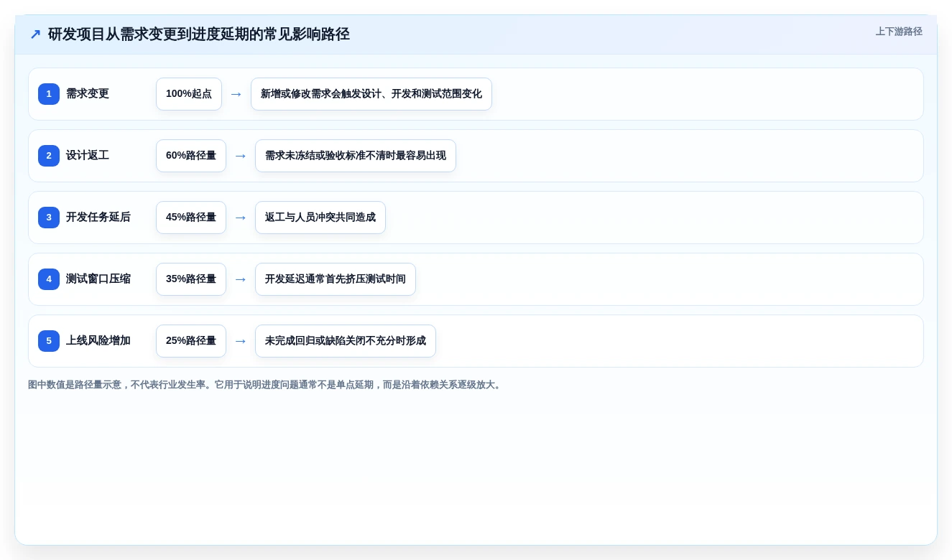Image resolution: width=952 pixels, height=560 pixels.
Task: Click the arrow after 35%路径量
Action: (241, 279)
